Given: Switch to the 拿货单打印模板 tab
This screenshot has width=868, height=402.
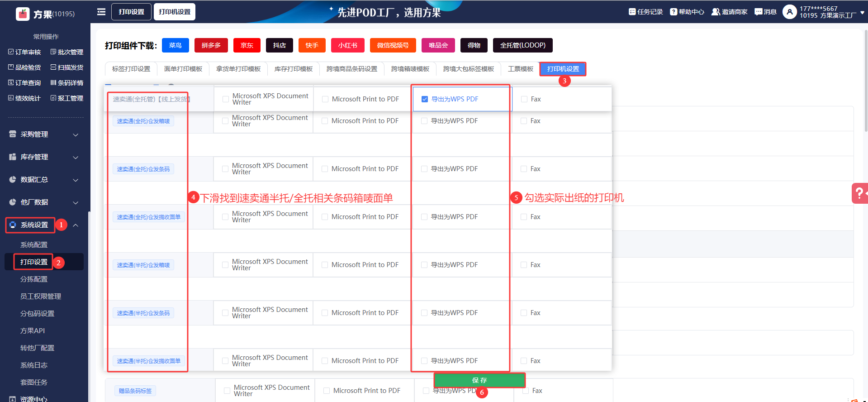Looking at the screenshot, I should (x=238, y=69).
